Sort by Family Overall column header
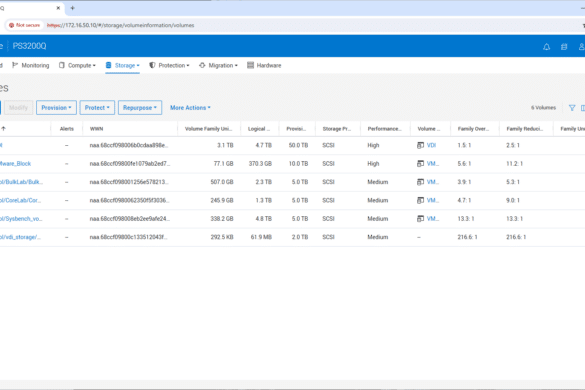585x390 pixels. point(473,129)
